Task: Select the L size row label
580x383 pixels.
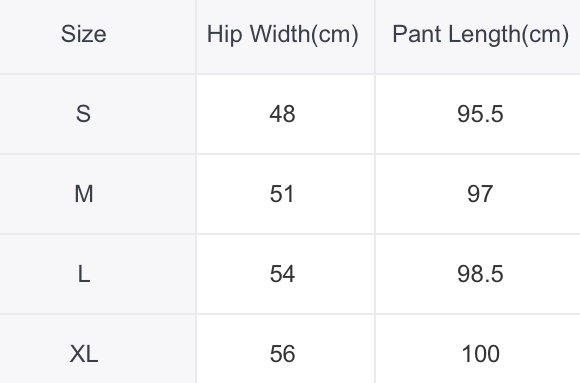Action: click(84, 274)
